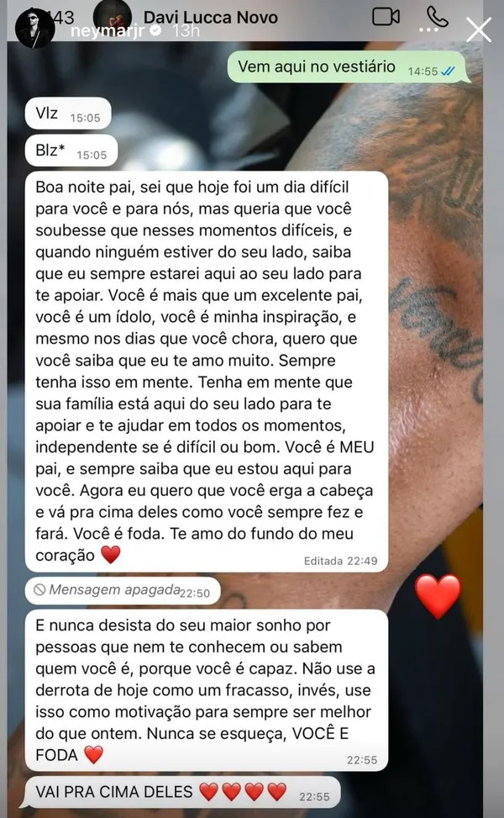This screenshot has height=818, width=504.
Task: Select the 'Vlz' message bubble
Action: click(x=68, y=113)
